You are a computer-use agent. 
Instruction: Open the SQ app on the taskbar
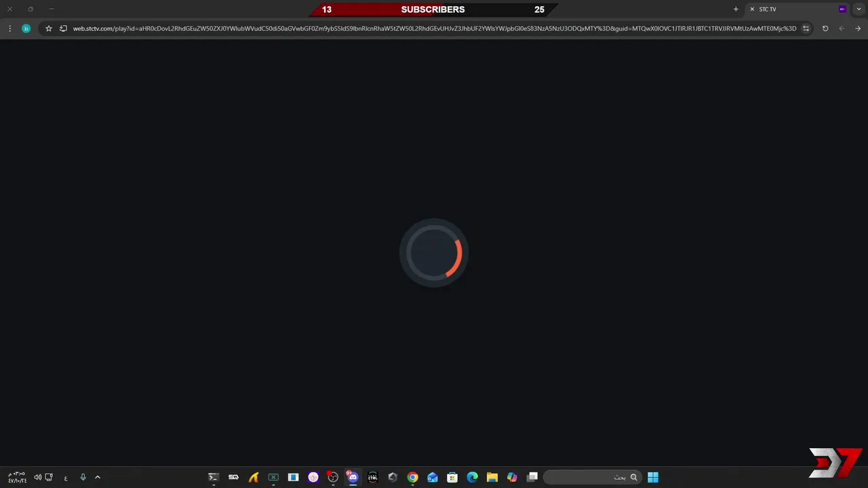[x=233, y=477]
